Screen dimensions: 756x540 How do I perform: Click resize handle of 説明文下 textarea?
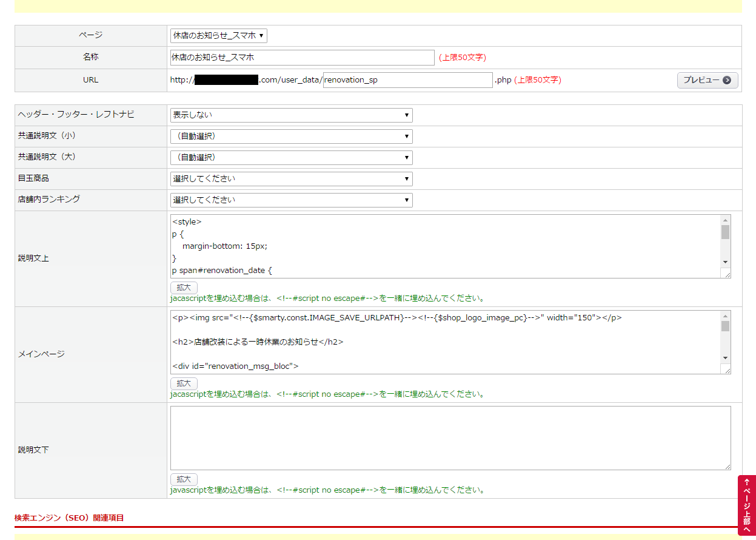[x=727, y=466]
